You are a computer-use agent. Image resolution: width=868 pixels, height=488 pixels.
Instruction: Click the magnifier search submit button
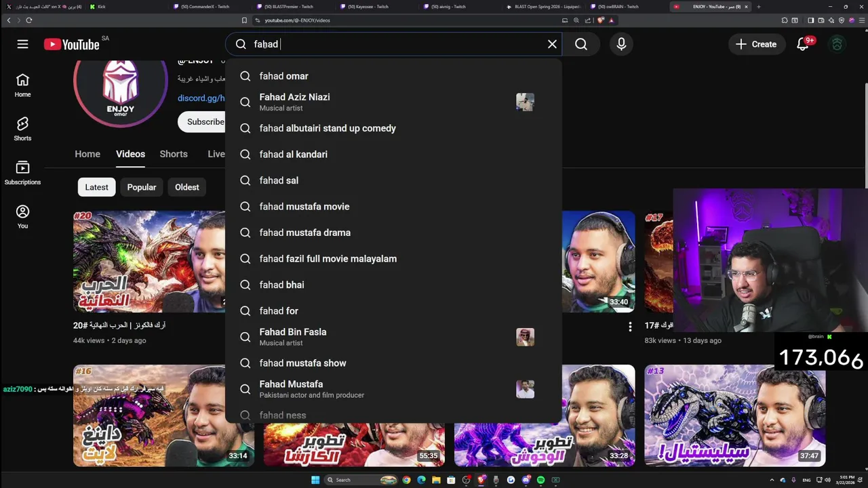click(x=581, y=44)
